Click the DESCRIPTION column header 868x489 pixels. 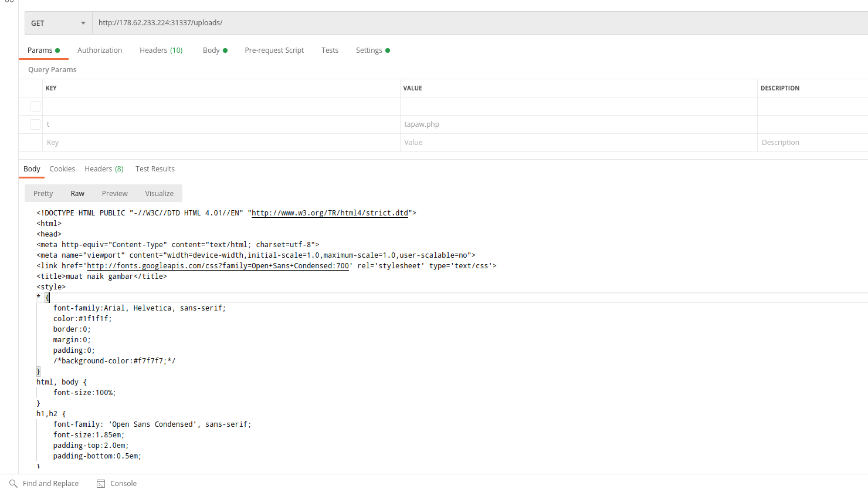[x=780, y=88]
